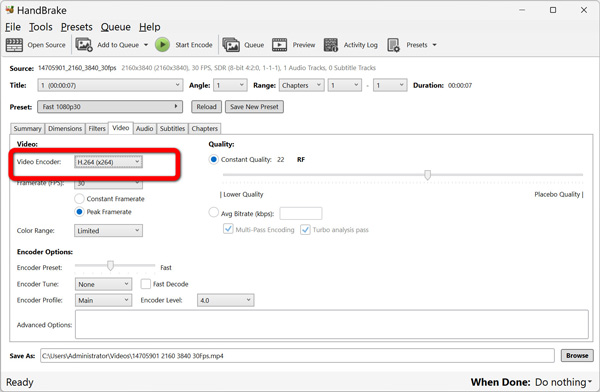Switch to the Summary tab
Image resolution: width=600 pixels, height=392 pixels.
pos(27,129)
